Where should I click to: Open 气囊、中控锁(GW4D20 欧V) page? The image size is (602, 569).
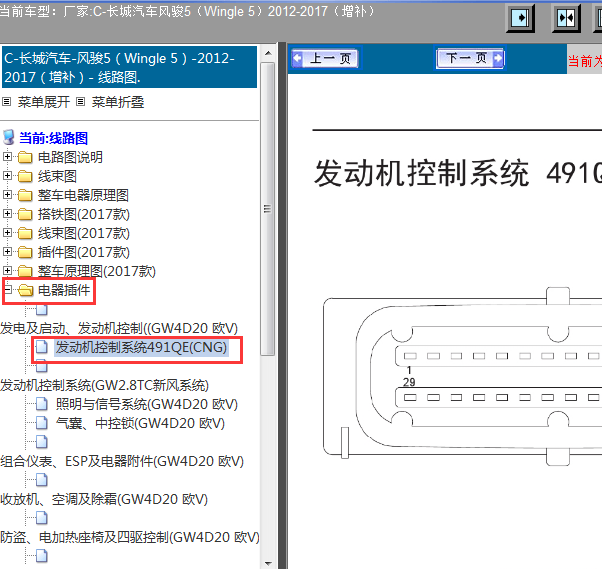pos(140,423)
